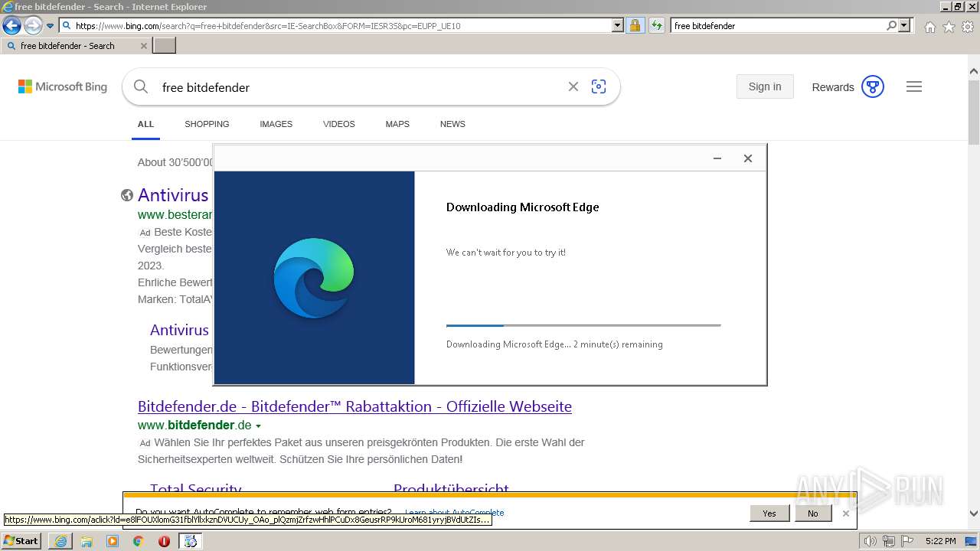Viewport: 980px width, 551px height.
Task: Dismiss the AutoComplete notification bar
Action: [845, 514]
